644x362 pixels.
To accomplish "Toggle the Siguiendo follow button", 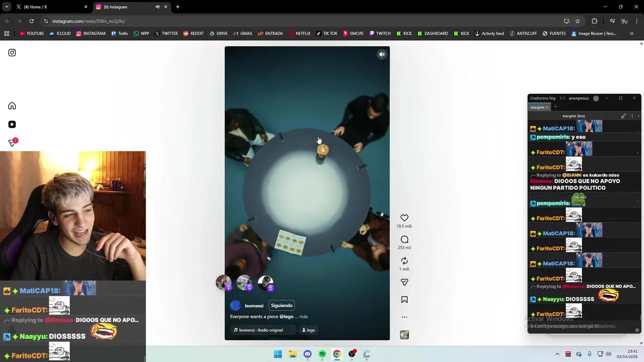I will pos(281,305).
